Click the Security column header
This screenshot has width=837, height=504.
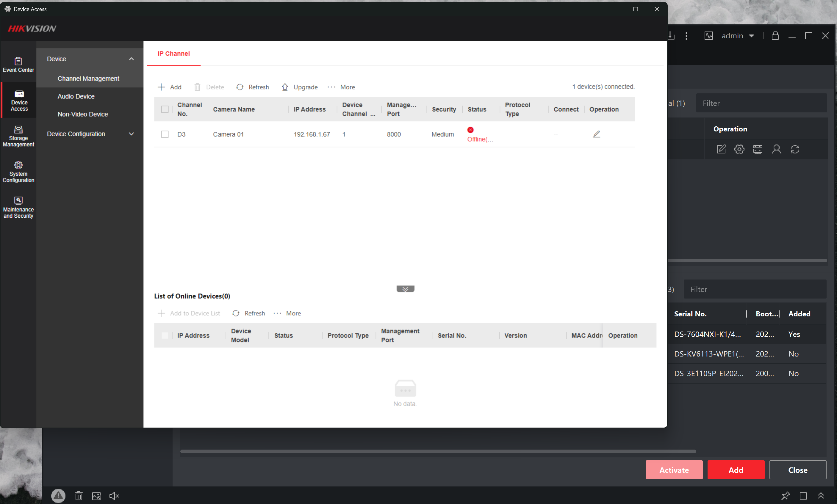[x=444, y=109]
